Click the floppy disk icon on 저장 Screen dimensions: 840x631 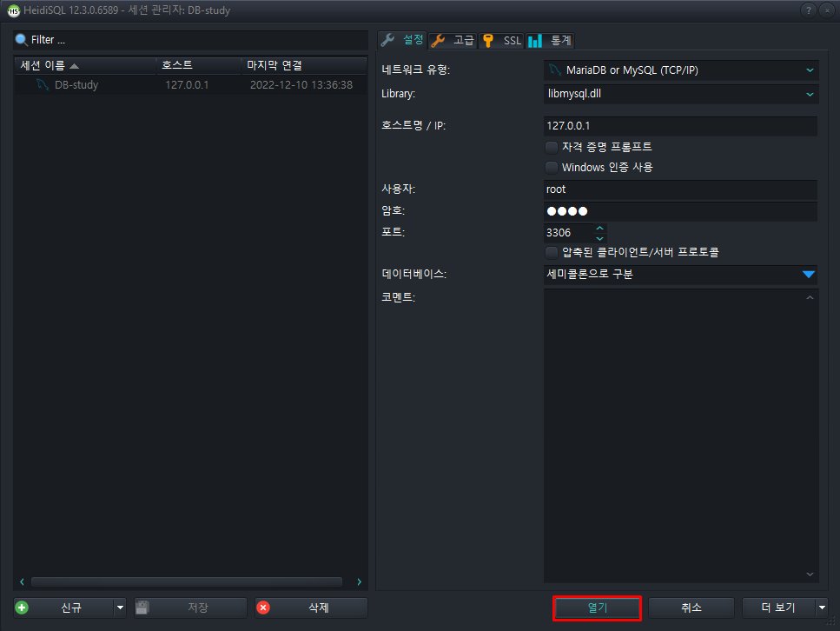[x=142, y=608]
